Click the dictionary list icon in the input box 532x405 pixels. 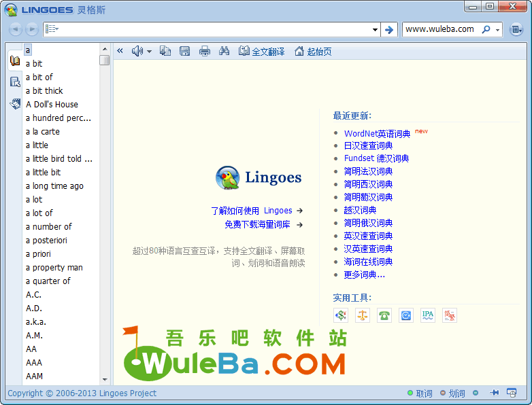coord(52,29)
